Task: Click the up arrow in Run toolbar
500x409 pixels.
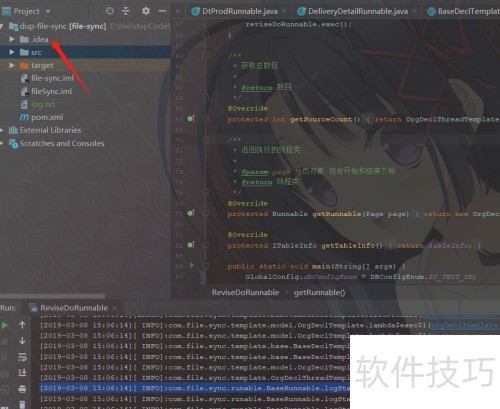Action: coord(22,325)
